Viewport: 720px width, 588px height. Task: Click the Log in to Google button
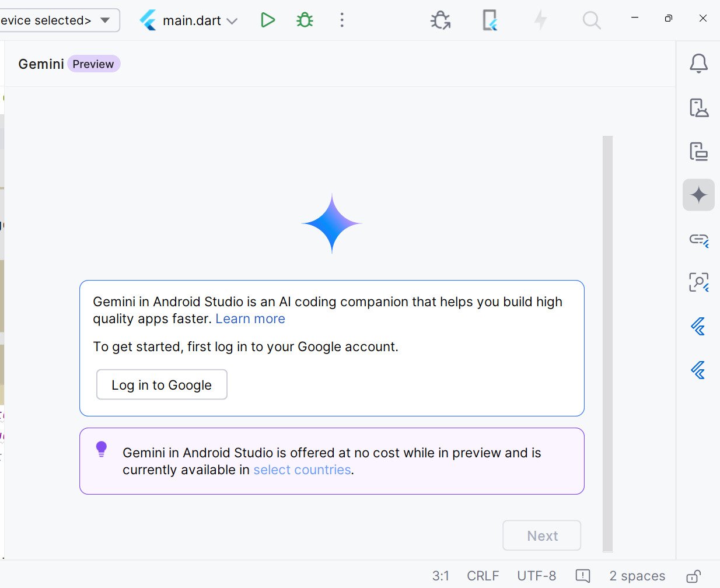(x=162, y=384)
